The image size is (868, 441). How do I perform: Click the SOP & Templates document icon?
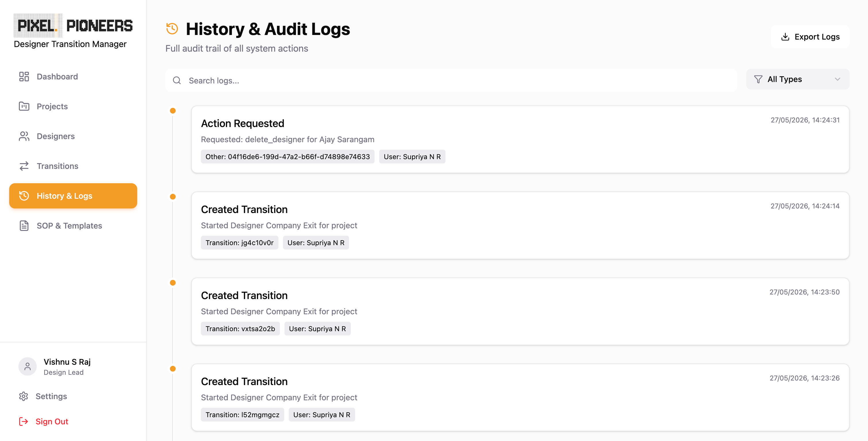click(24, 226)
